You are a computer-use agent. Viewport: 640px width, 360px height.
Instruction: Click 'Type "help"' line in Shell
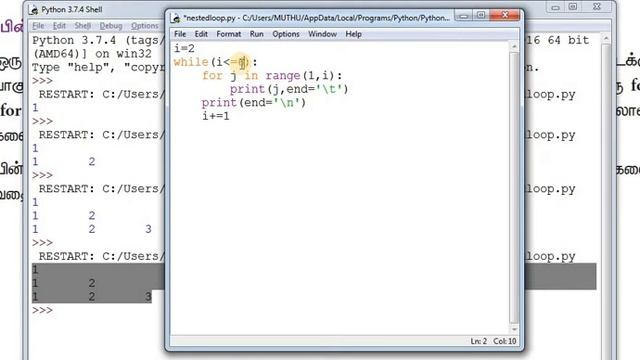(x=98, y=67)
